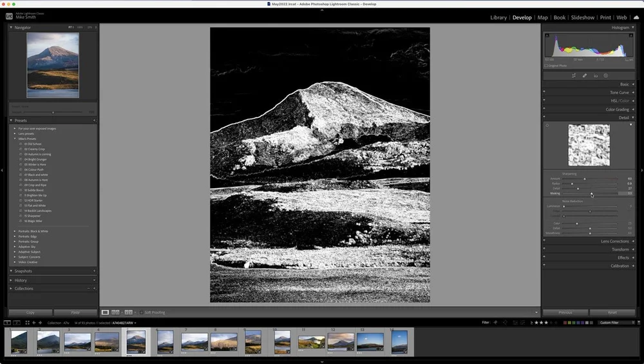Open the Grid view icon in filmstrip bar
Screen dimensions: 644x364
tap(27, 323)
